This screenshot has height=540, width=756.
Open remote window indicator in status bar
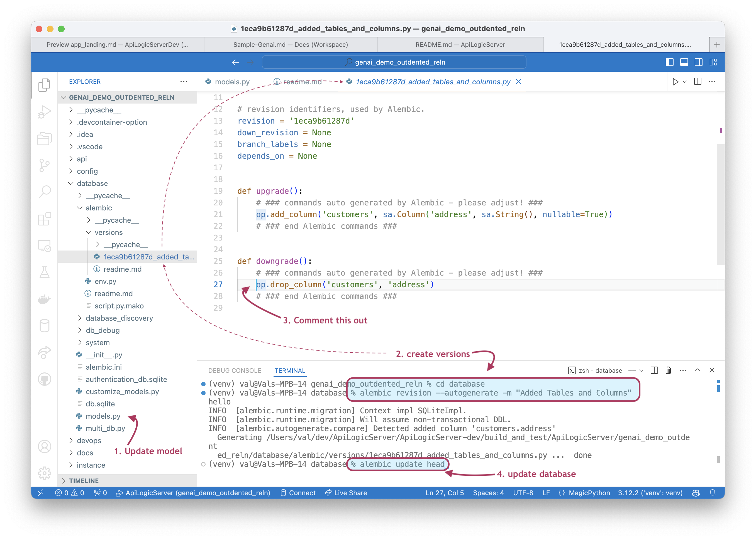[41, 493]
